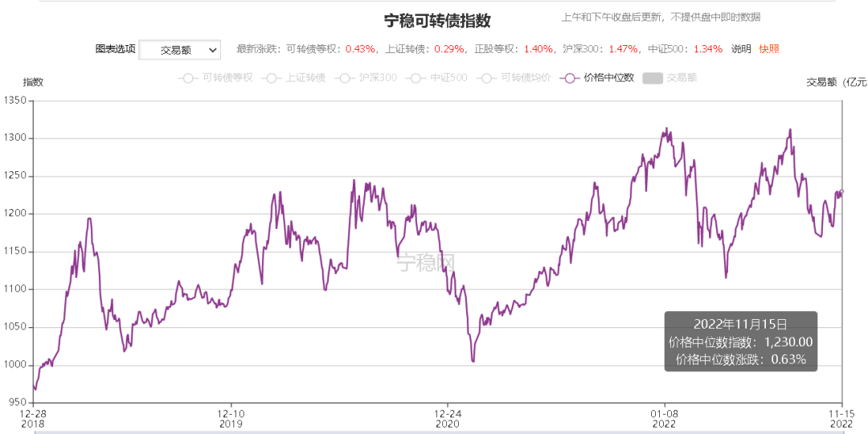Click the 01-08 2022 date axis label
The height and width of the screenshot is (434, 868).
tap(665, 418)
